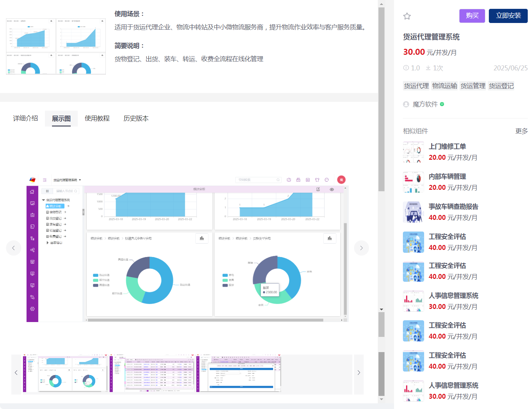Click the large 展示图 carousel image
Screen dimensions: 532x409
click(x=187, y=248)
